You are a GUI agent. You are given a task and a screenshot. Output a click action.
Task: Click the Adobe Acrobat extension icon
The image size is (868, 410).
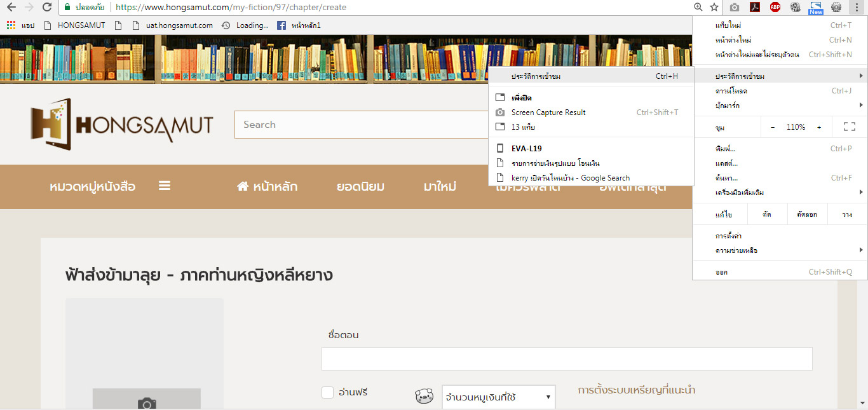pos(754,7)
